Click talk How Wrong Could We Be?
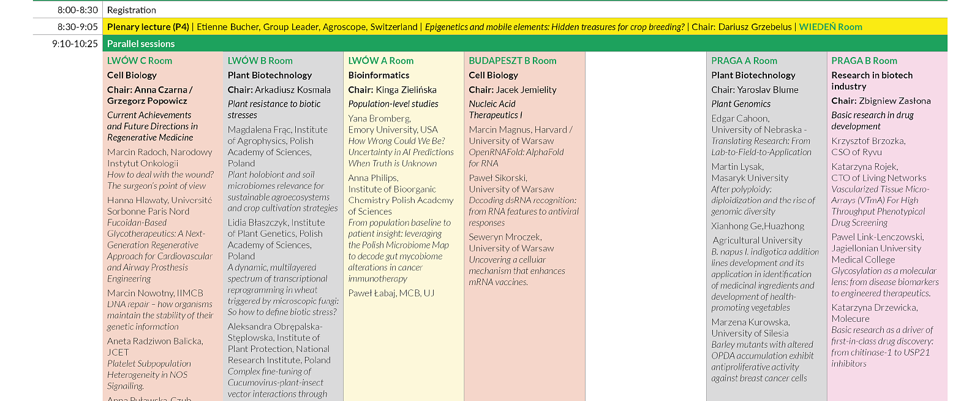This screenshot has height=401, width=980. (401, 152)
